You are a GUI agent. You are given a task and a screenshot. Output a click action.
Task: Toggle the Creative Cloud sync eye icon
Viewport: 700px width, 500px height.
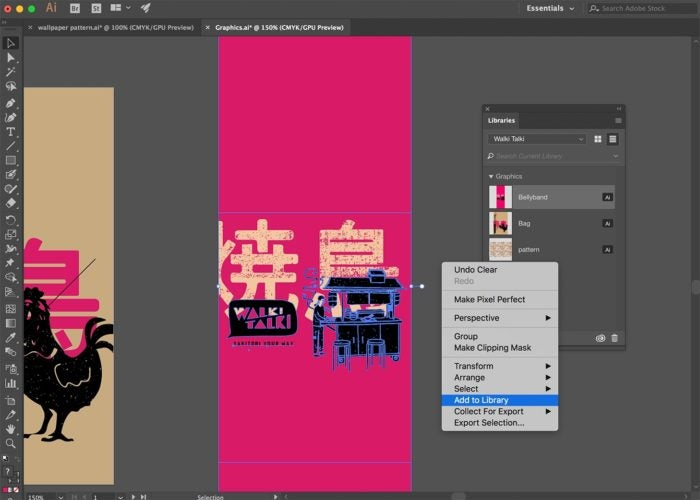tap(600, 338)
